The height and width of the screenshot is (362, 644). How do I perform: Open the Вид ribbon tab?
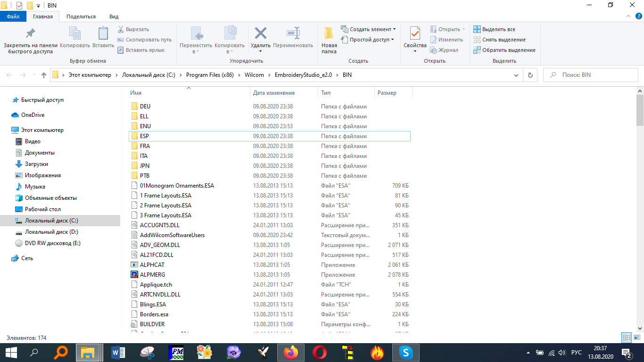point(114,16)
